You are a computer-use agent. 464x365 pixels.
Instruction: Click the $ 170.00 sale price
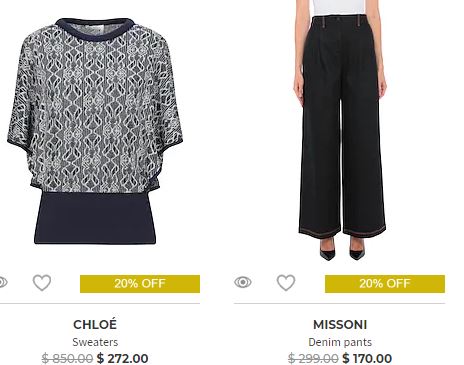point(367,359)
